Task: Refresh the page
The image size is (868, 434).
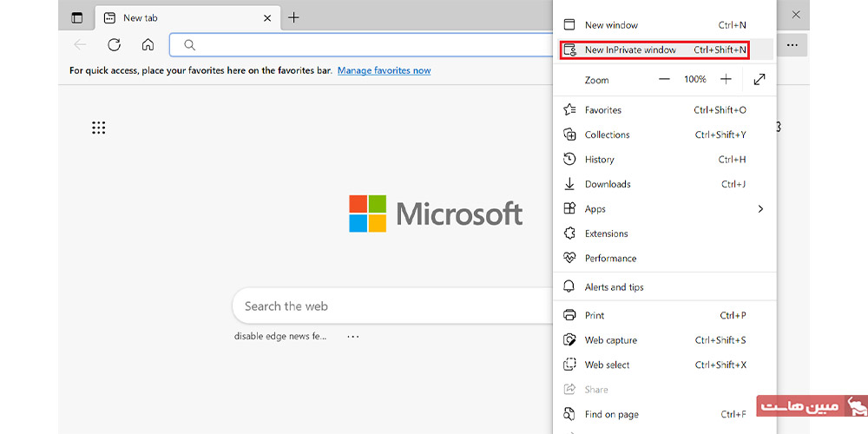Action: (114, 45)
